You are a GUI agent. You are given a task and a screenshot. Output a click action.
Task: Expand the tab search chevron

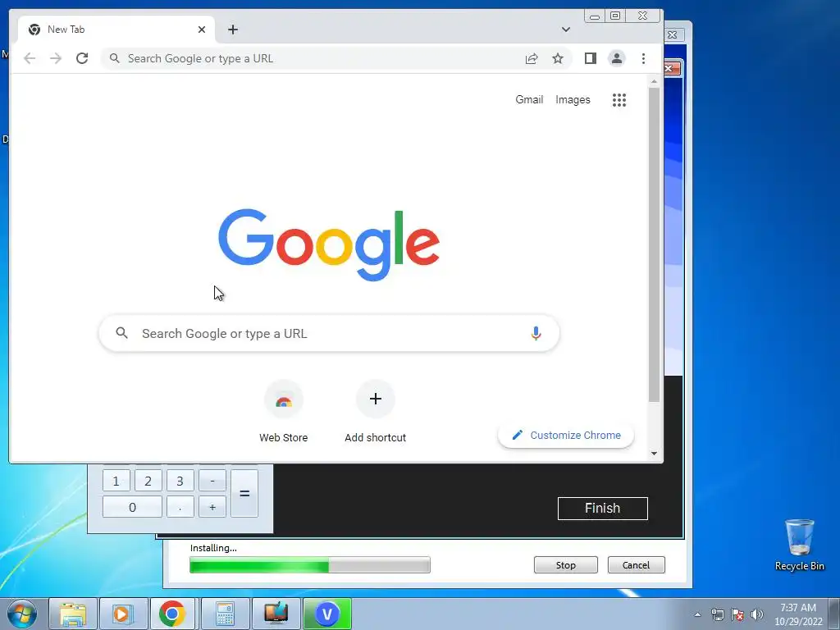pyautogui.click(x=566, y=30)
